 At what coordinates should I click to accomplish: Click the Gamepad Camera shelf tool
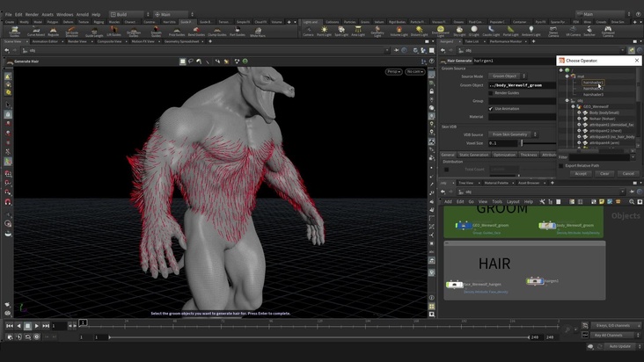point(608,31)
